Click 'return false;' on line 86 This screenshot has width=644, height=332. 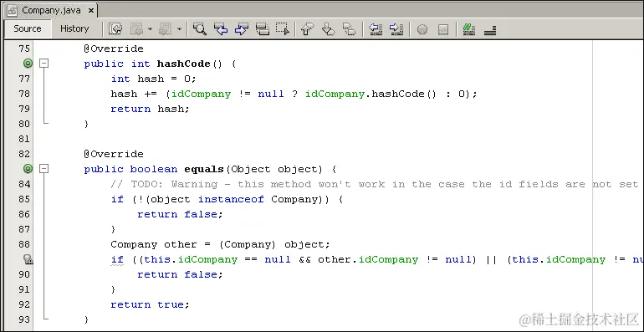[180, 214]
